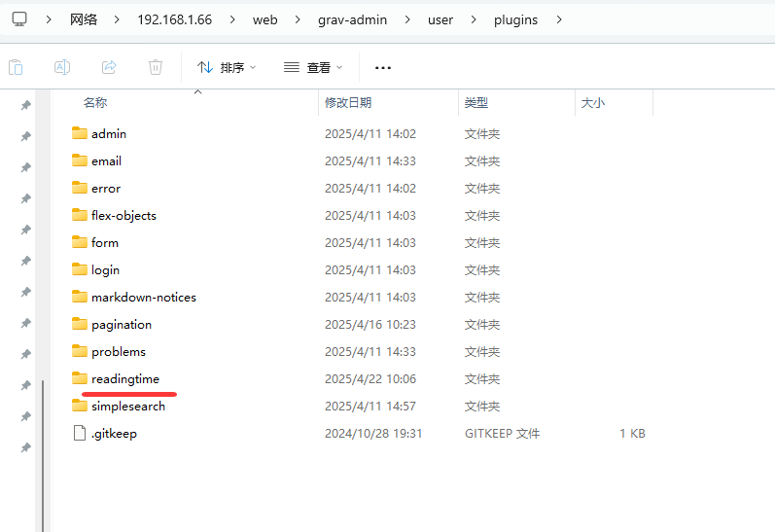Click the GITKEEP 文件 type cell
The height and width of the screenshot is (532, 775).
(502, 434)
